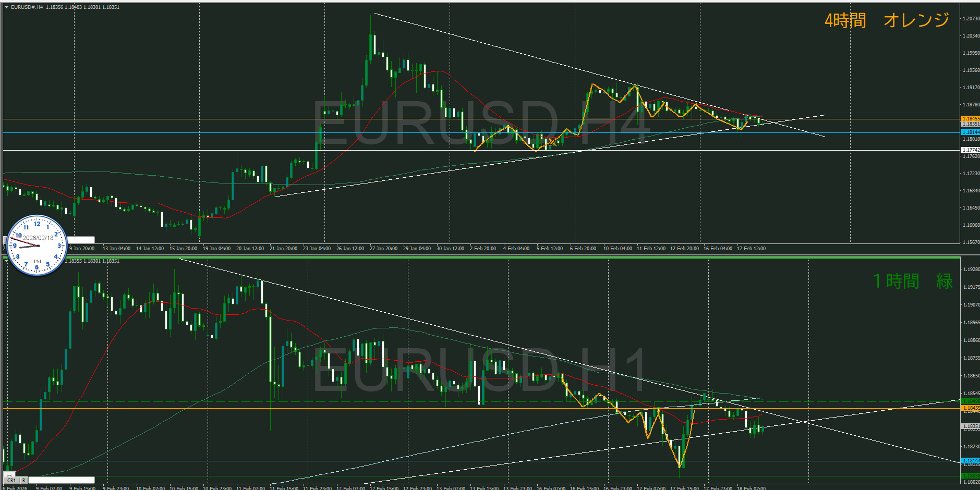Image resolution: width=980 pixels, height=490 pixels.
Task: Click the white 1.17742 price tag on the H4 chart
Action: click(x=970, y=150)
